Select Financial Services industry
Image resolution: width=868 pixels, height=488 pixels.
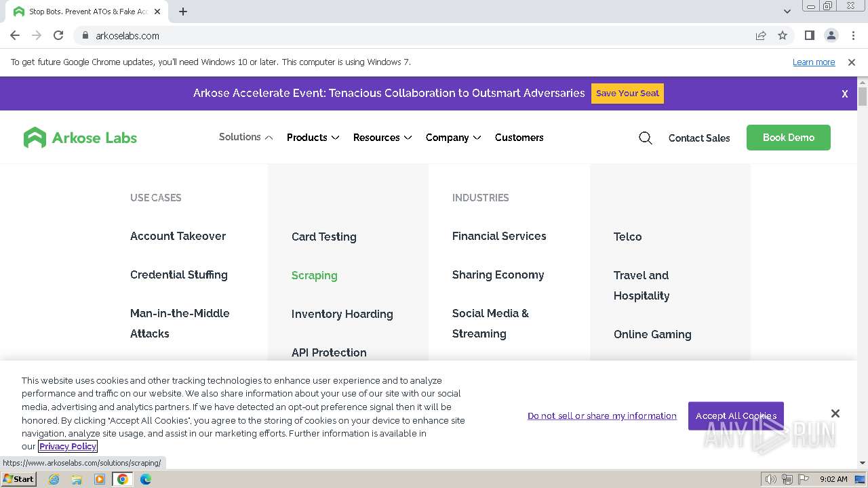click(x=498, y=236)
